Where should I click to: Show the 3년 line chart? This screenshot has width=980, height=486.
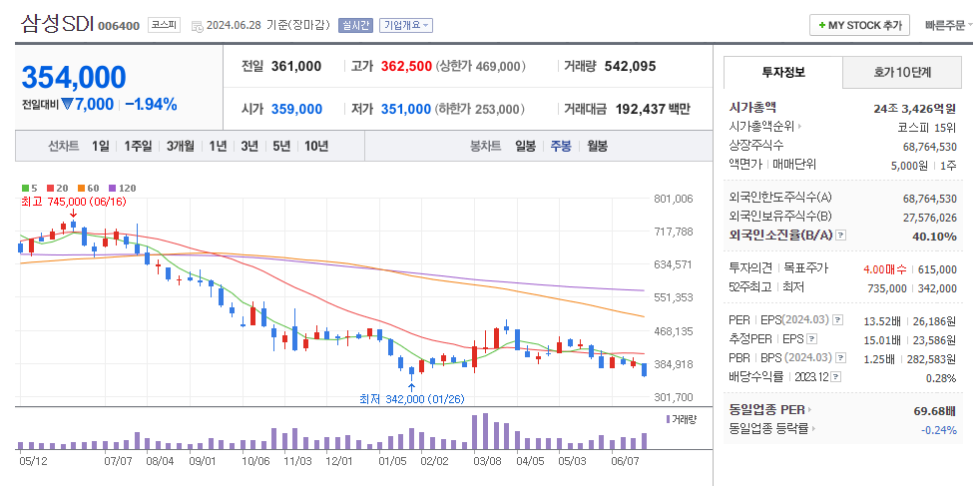point(249,146)
